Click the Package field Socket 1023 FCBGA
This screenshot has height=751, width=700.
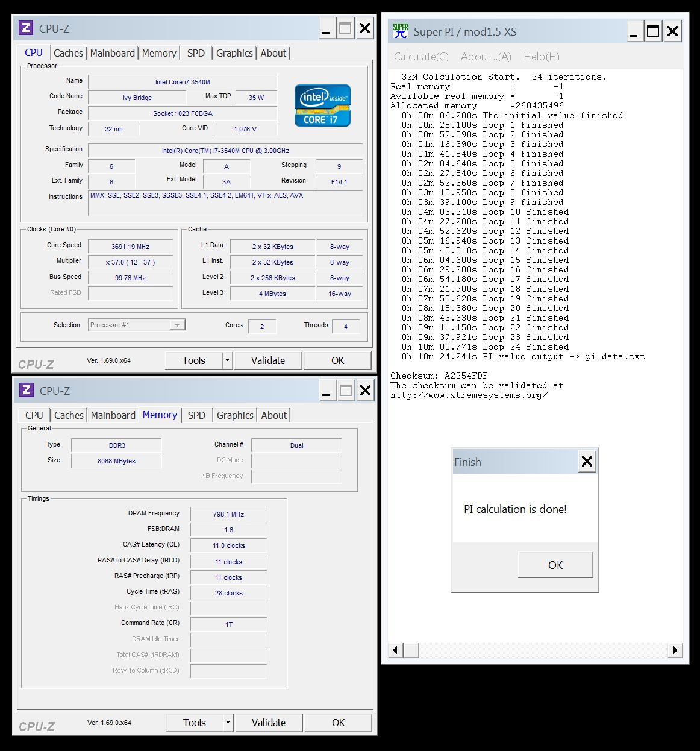coord(183,113)
